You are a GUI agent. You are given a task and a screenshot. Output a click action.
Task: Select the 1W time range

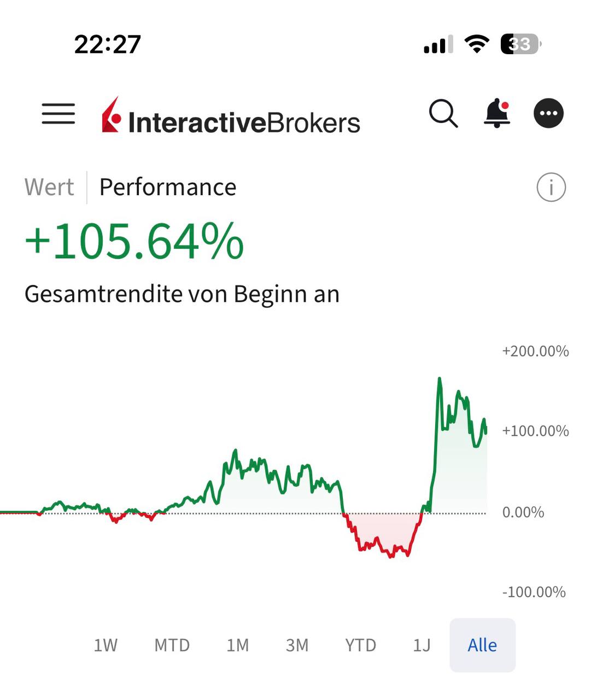[106, 645]
